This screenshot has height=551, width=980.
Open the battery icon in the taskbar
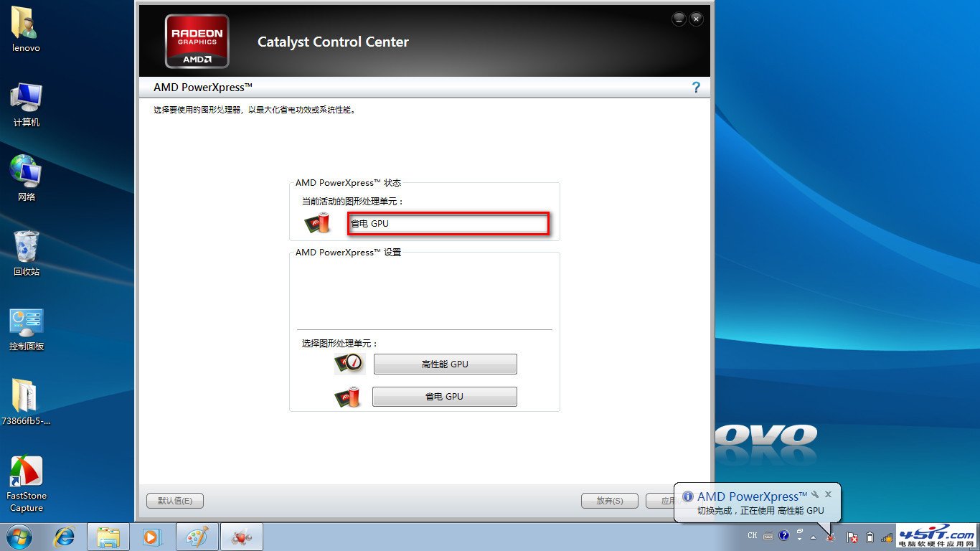(x=870, y=537)
